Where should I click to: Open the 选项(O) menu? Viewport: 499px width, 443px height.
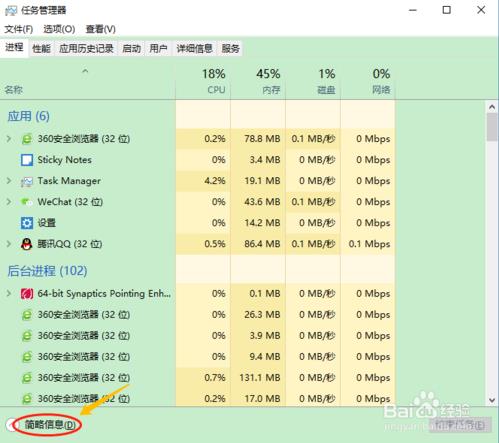coord(59,29)
